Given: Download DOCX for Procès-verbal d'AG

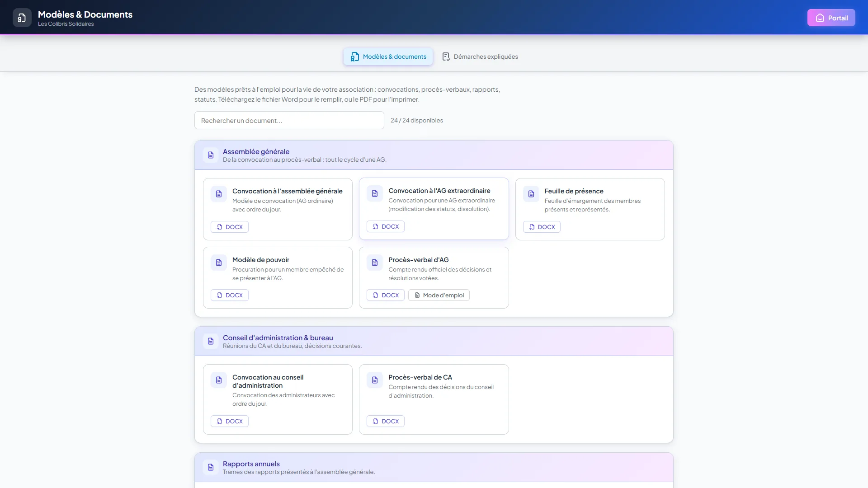Looking at the screenshot, I should (386, 295).
